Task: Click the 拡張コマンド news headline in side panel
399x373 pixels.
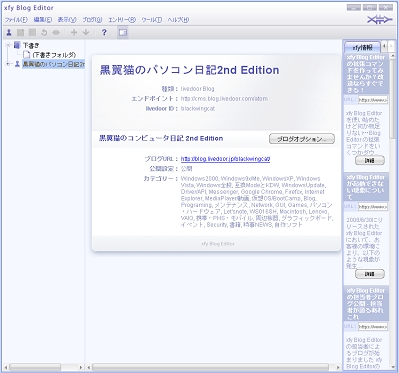Action: point(366,74)
